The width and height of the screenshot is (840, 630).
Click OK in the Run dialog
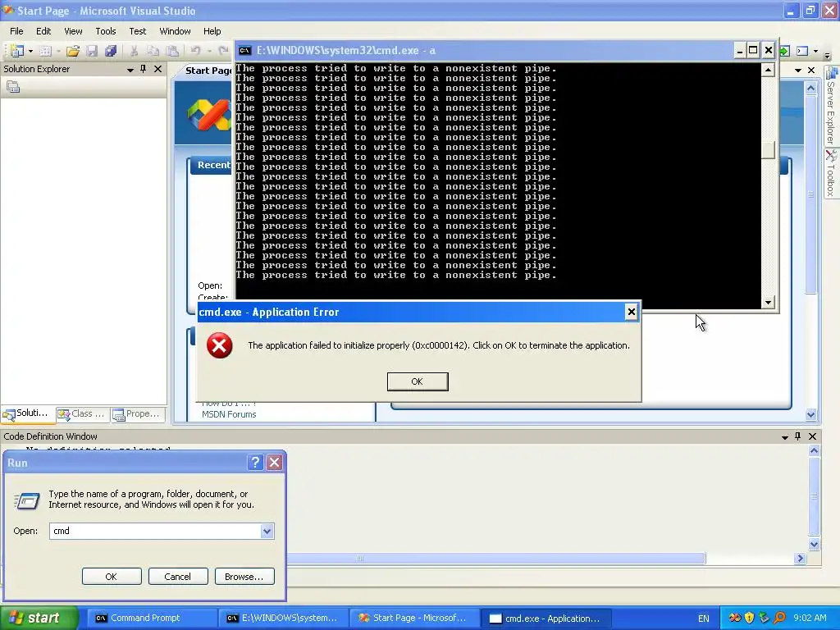click(112, 577)
